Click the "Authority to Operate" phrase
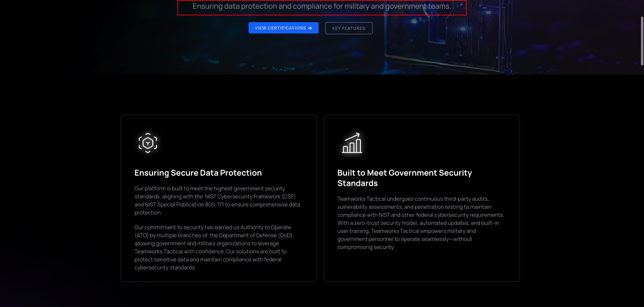This screenshot has height=307, width=644. [x=266, y=228]
